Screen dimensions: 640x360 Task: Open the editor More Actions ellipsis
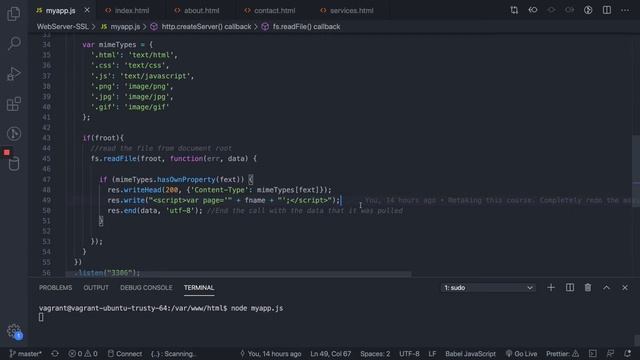pyautogui.click(x=625, y=10)
